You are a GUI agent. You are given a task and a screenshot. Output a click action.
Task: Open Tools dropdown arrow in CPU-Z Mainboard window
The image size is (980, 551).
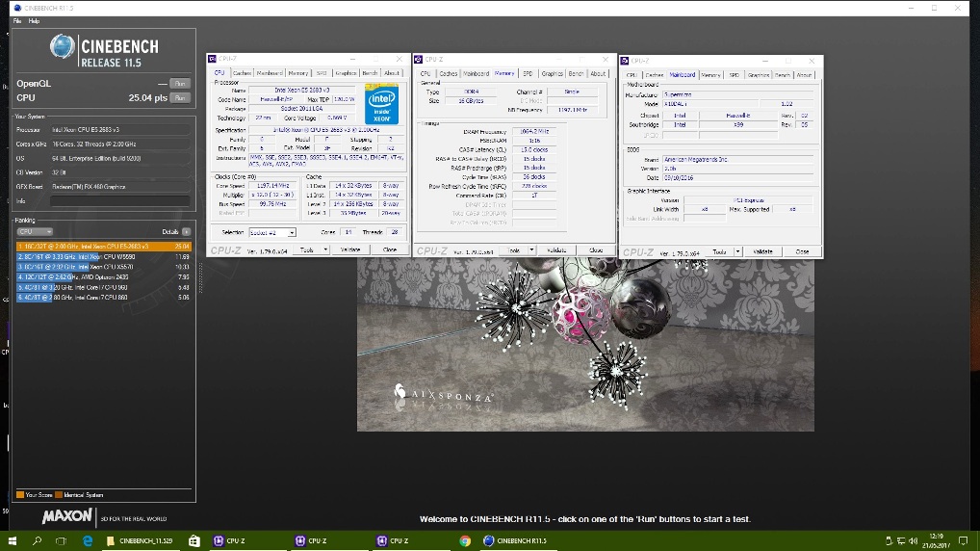pyautogui.click(x=737, y=252)
